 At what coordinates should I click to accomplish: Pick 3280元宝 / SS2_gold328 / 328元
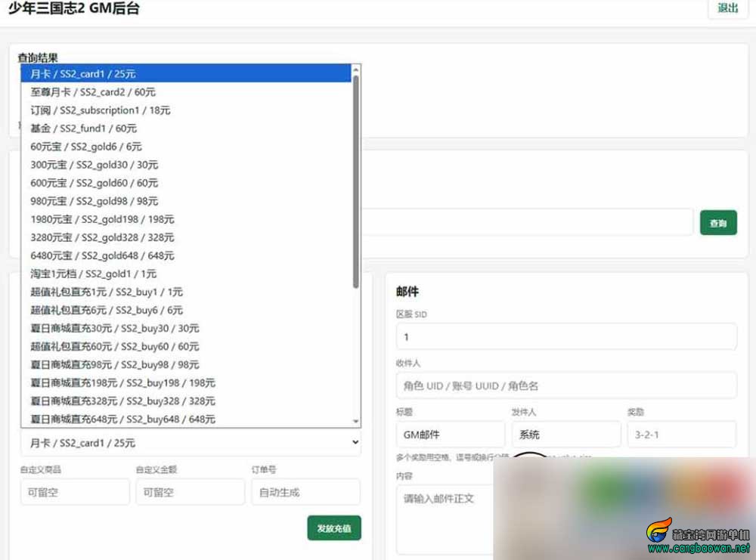click(x=186, y=237)
